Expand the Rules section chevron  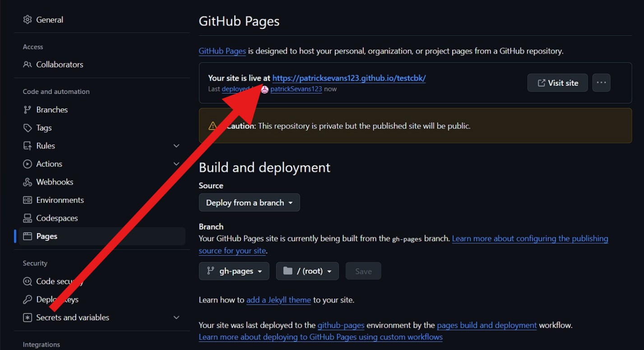tap(176, 146)
